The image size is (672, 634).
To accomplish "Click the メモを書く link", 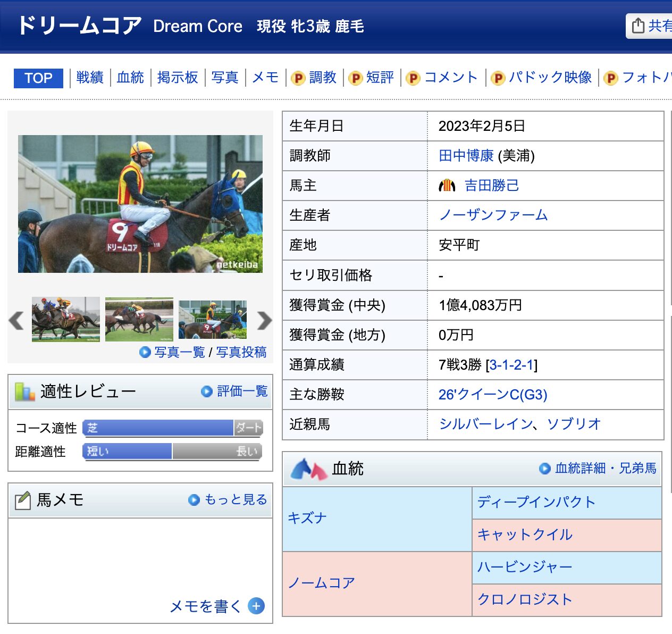I will [205, 606].
